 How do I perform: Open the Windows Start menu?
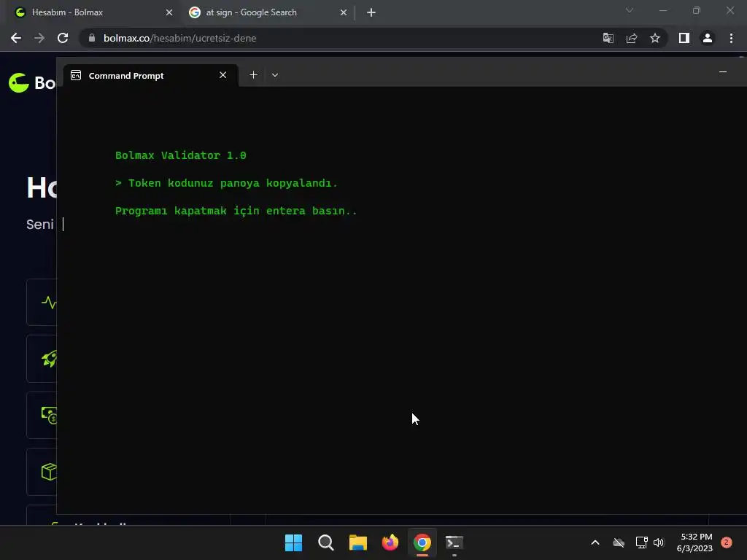point(293,542)
